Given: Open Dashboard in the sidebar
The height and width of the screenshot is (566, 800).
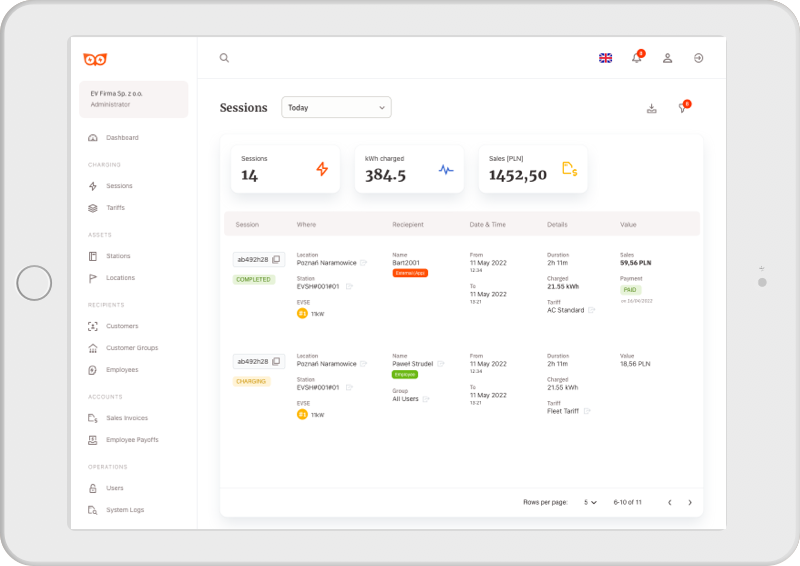Looking at the screenshot, I should pyautogui.click(x=122, y=138).
